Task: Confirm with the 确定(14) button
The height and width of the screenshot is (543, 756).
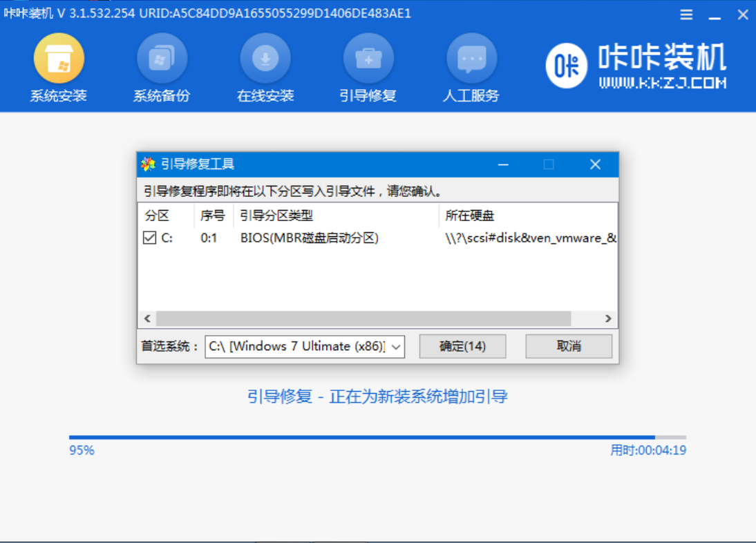Action: pos(462,346)
